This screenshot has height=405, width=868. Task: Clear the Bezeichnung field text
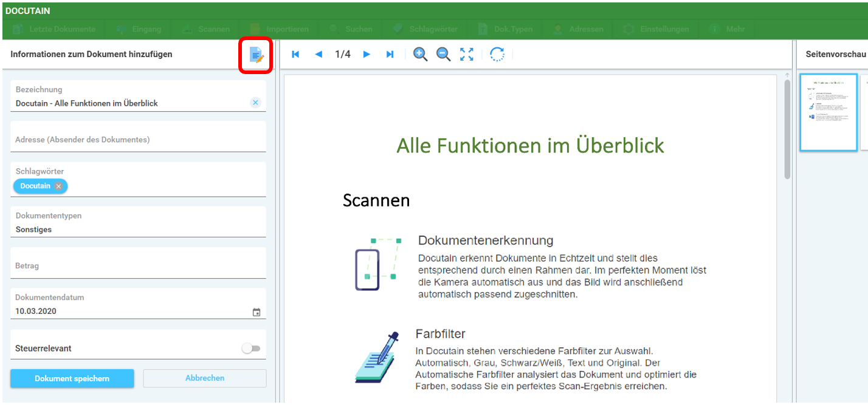[x=255, y=103]
